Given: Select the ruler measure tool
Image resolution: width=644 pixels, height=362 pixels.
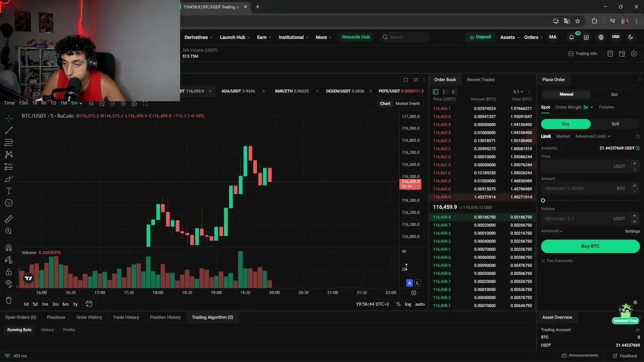Looking at the screenshot, I should coord(9,219).
